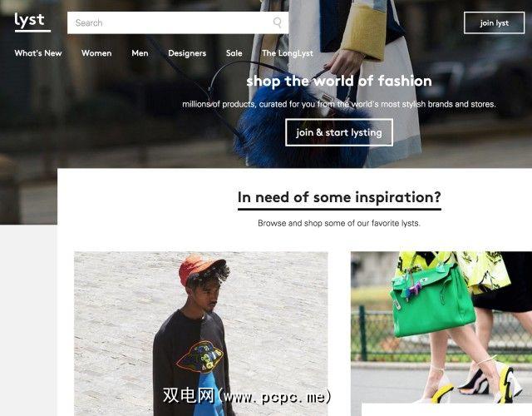
Task: Click 'Browse and shop some of our favorite lysts' text
Action: [x=339, y=223]
